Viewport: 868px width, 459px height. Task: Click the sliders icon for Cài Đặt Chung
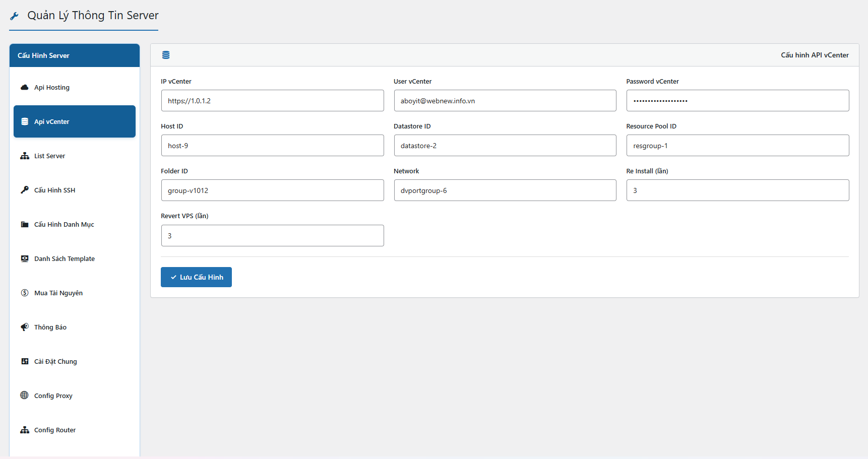pyautogui.click(x=24, y=361)
